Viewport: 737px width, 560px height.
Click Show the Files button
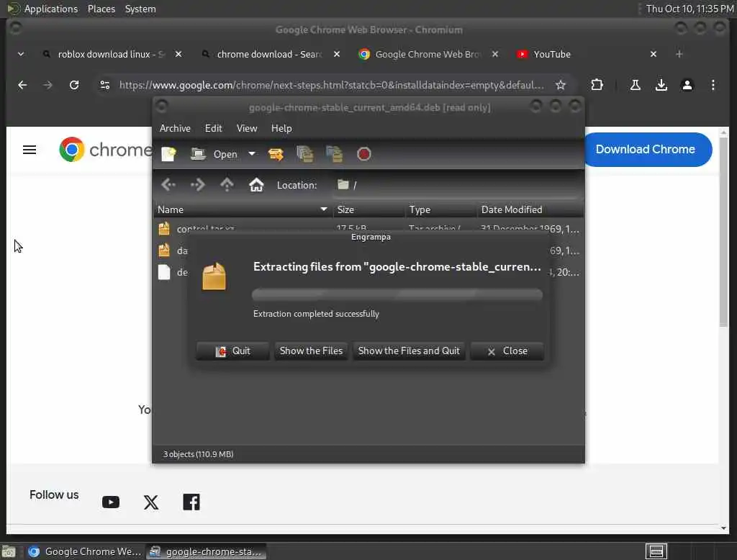pyautogui.click(x=311, y=351)
